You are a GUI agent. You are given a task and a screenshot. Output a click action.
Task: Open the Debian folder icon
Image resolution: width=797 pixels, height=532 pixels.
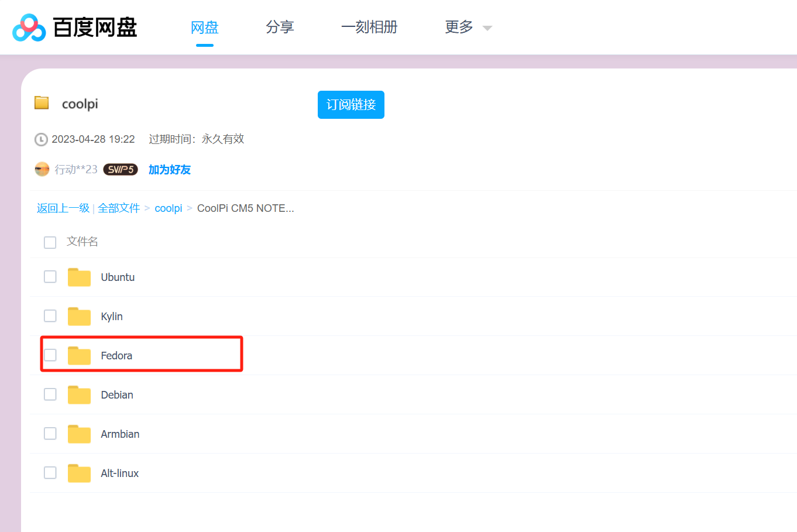tap(79, 394)
